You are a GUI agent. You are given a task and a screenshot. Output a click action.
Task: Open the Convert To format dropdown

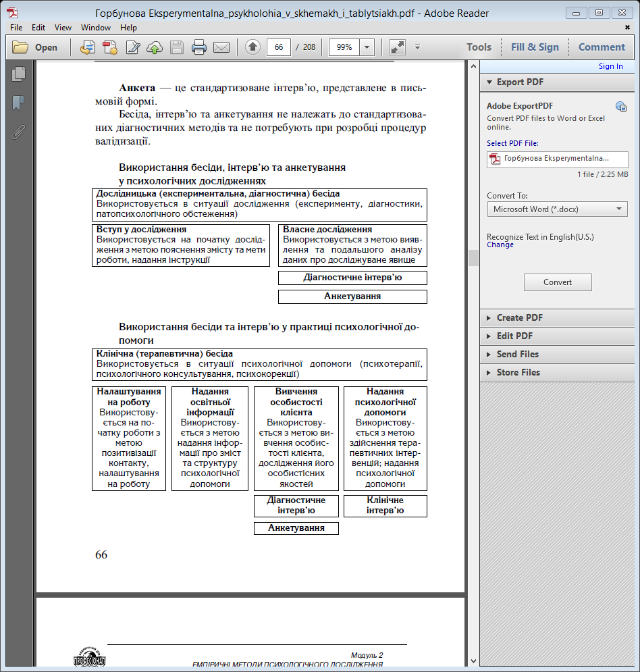[557, 209]
